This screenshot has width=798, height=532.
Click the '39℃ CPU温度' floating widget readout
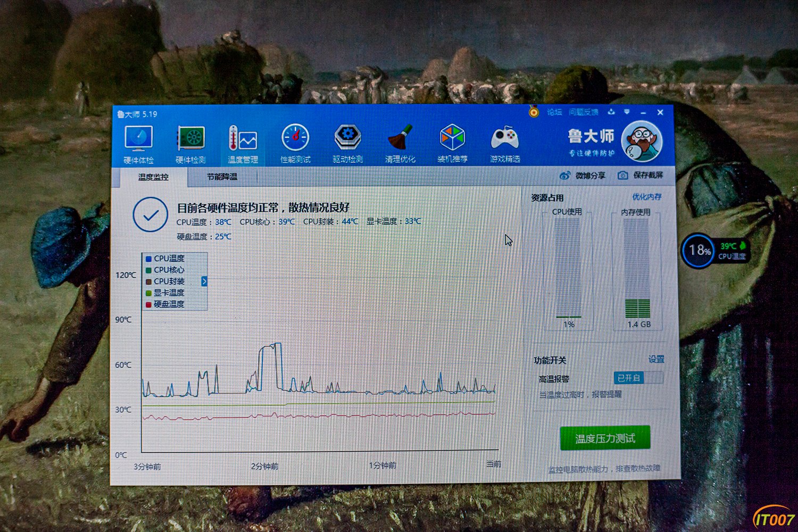[x=731, y=251]
